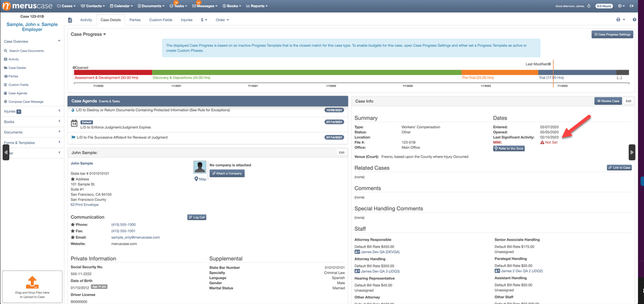The height and width of the screenshot is (304, 644).
Task: Click the calendar icon on L/D to Enforce Judgment
Action: (74, 123)
